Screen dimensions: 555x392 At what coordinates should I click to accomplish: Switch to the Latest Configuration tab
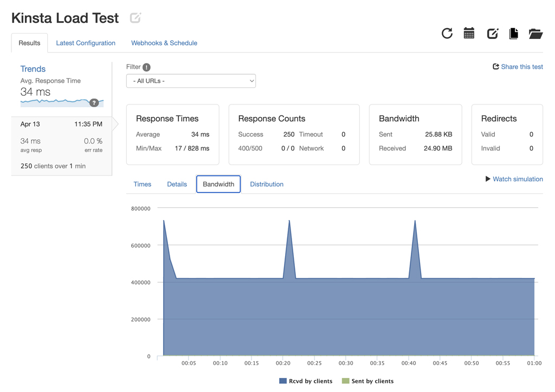[86, 43]
